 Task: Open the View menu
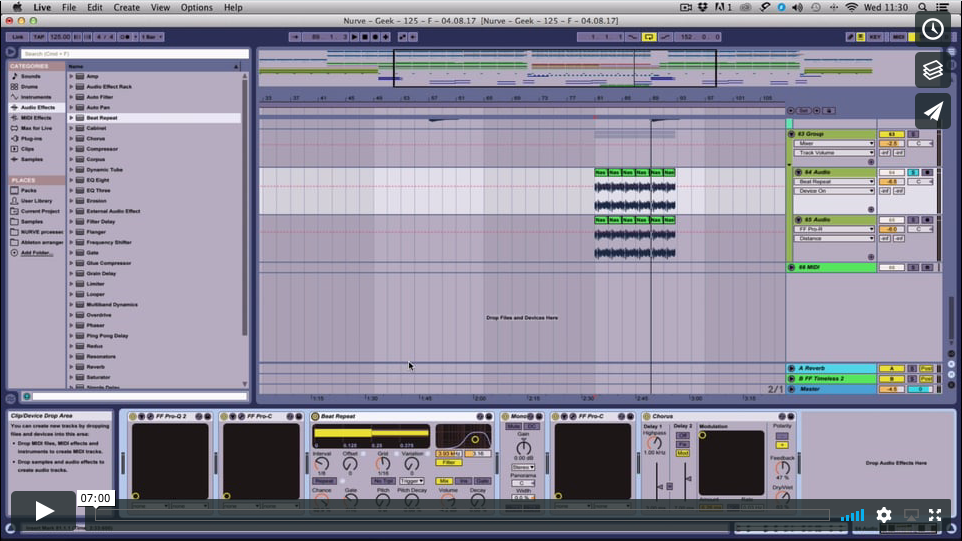pyautogui.click(x=160, y=7)
